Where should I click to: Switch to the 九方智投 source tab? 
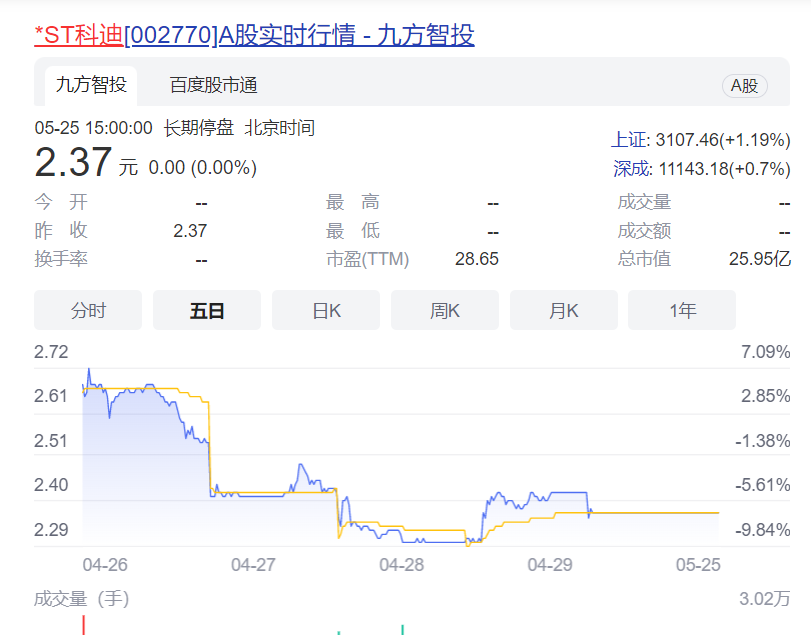(x=91, y=85)
